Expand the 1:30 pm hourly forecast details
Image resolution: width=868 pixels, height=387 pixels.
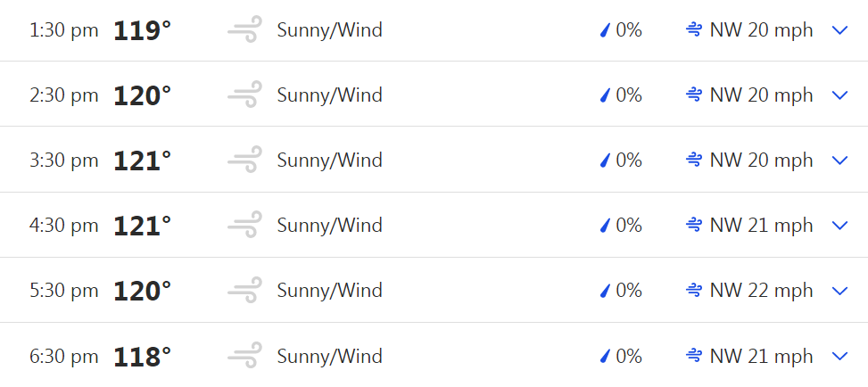(x=839, y=30)
